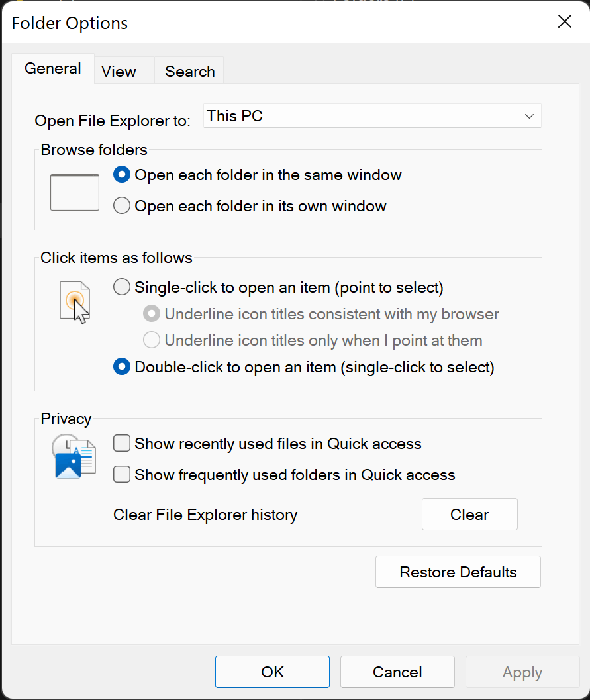Switch to the Search tab
Screen dimensions: 590x700
[189, 72]
